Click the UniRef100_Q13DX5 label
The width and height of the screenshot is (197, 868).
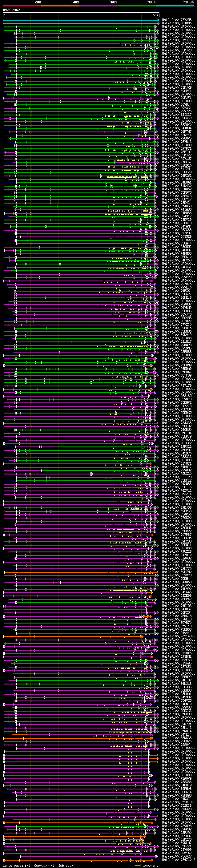pos(177,653)
